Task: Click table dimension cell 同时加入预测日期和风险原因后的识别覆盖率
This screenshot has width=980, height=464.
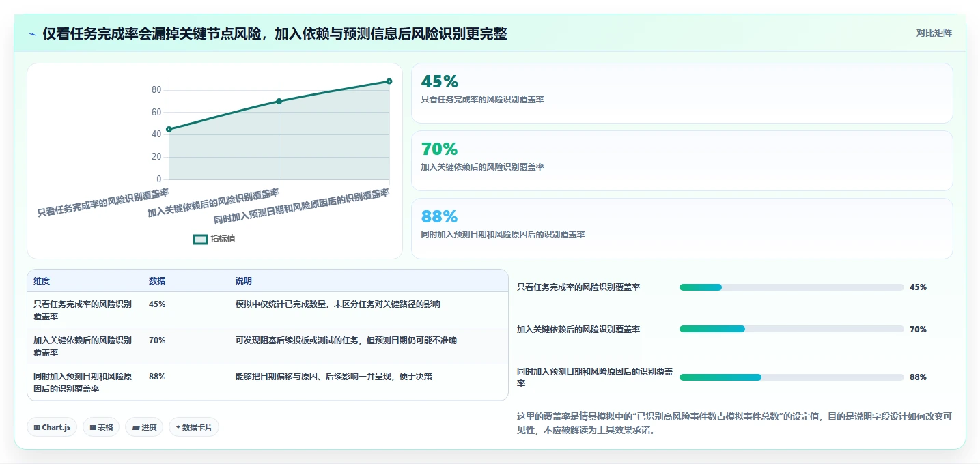Action: tap(83, 383)
